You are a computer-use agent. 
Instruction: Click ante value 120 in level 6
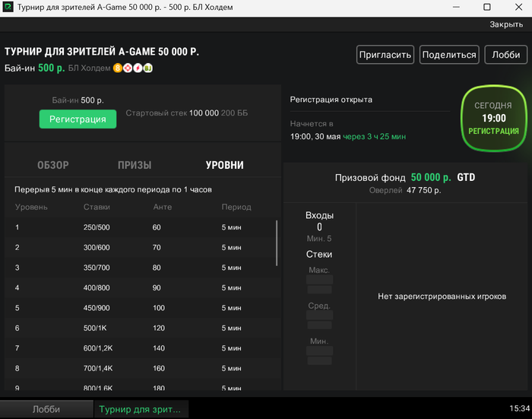(x=158, y=328)
